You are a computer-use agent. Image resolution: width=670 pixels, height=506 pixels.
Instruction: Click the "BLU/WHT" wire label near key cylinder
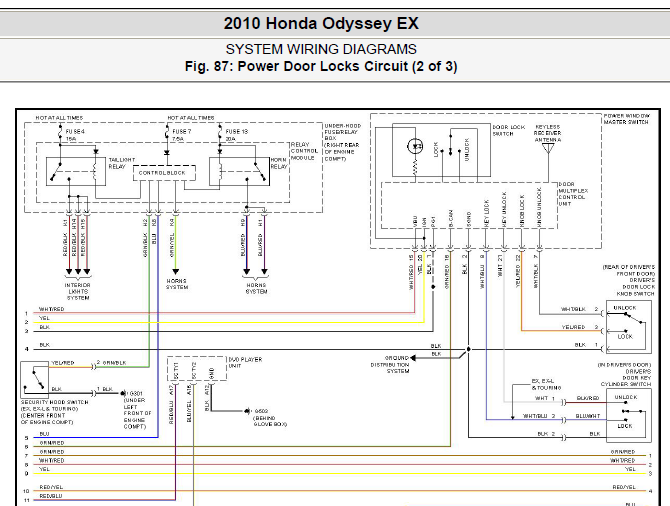pyautogui.click(x=588, y=416)
